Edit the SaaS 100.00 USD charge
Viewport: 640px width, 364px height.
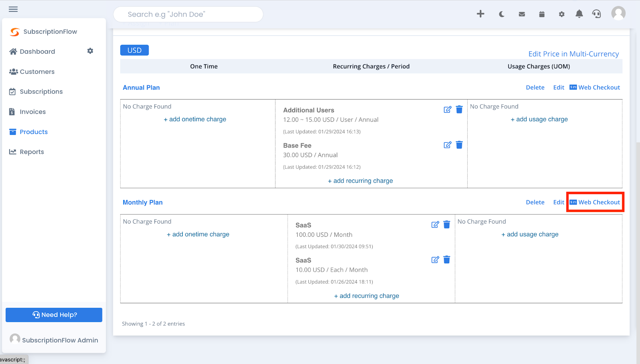(x=435, y=224)
